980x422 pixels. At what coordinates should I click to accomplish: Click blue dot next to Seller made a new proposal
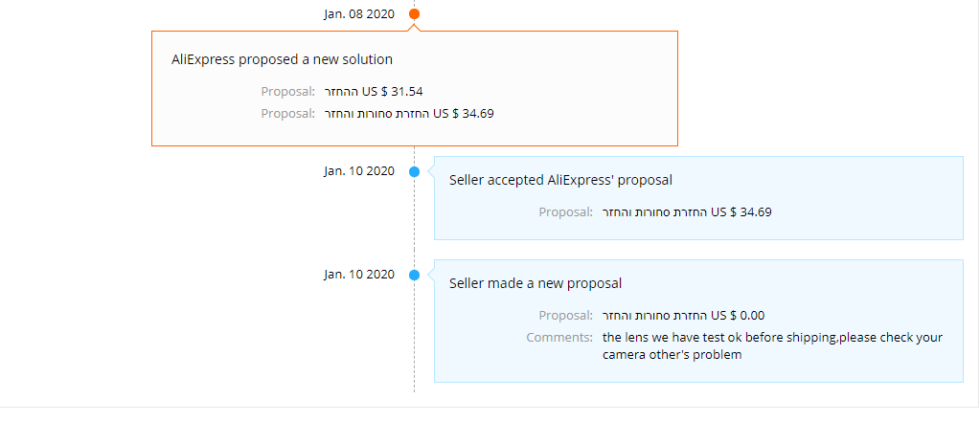(x=414, y=276)
